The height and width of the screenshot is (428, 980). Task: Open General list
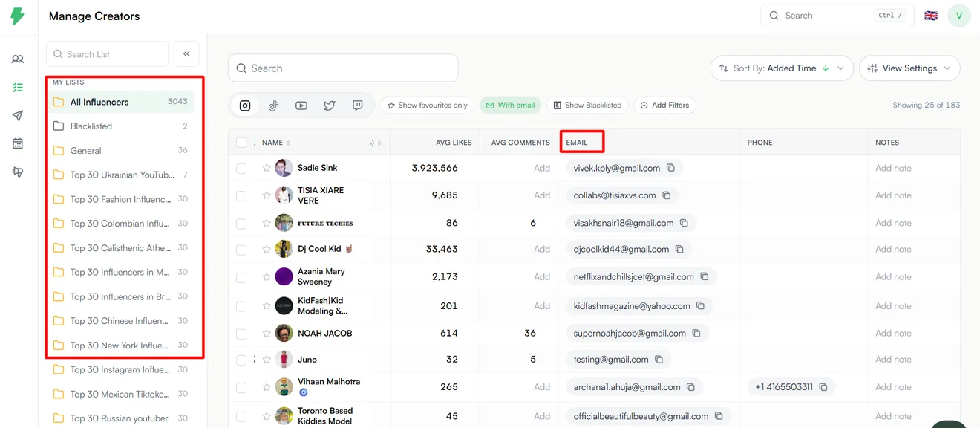(x=121, y=151)
